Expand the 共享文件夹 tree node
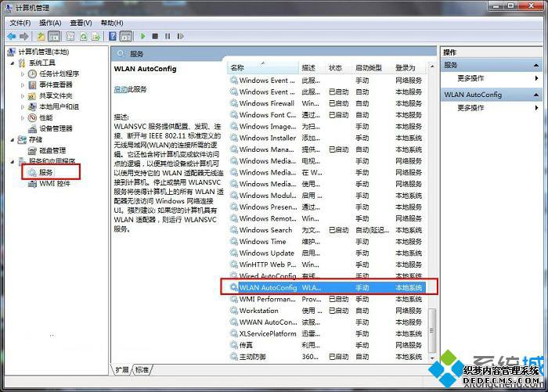The width and height of the screenshot is (548, 392). 23,95
